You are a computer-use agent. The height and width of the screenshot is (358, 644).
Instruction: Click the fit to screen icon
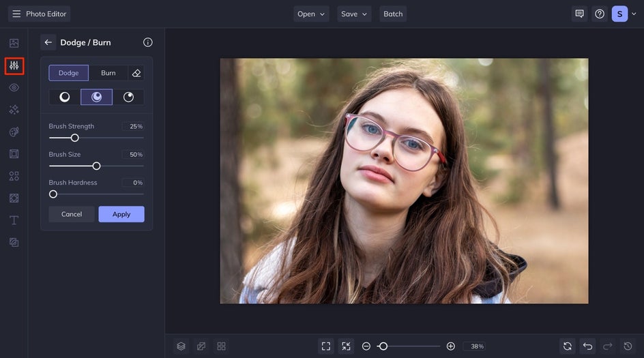[x=326, y=346]
